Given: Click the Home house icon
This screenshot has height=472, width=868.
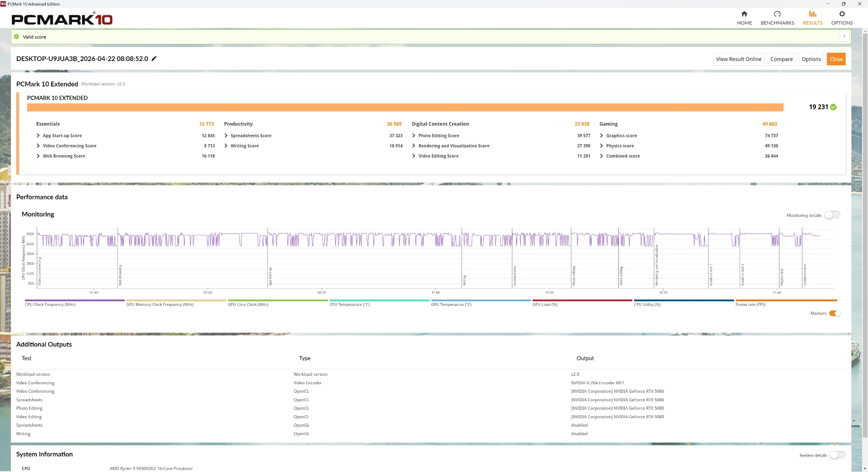Looking at the screenshot, I should coord(744,14).
